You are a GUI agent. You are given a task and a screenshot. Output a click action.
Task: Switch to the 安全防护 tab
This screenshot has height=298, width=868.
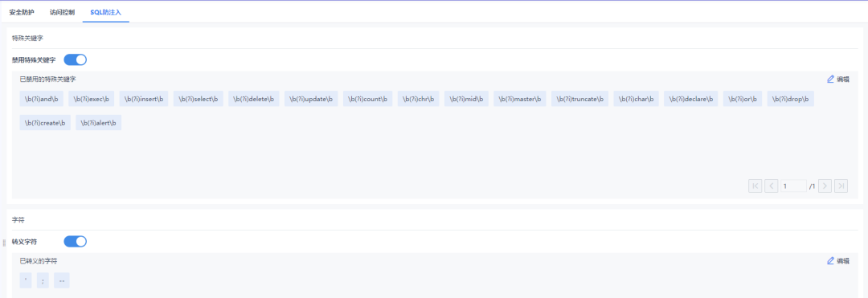click(x=22, y=11)
